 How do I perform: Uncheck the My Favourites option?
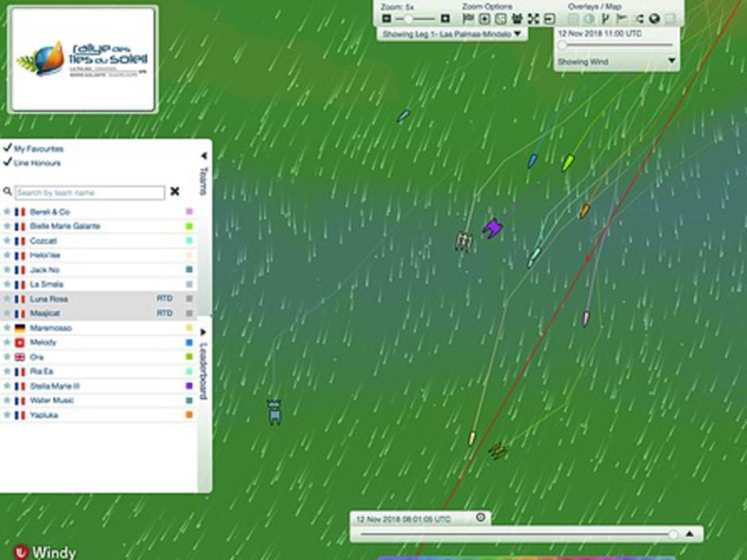pyautogui.click(x=7, y=149)
